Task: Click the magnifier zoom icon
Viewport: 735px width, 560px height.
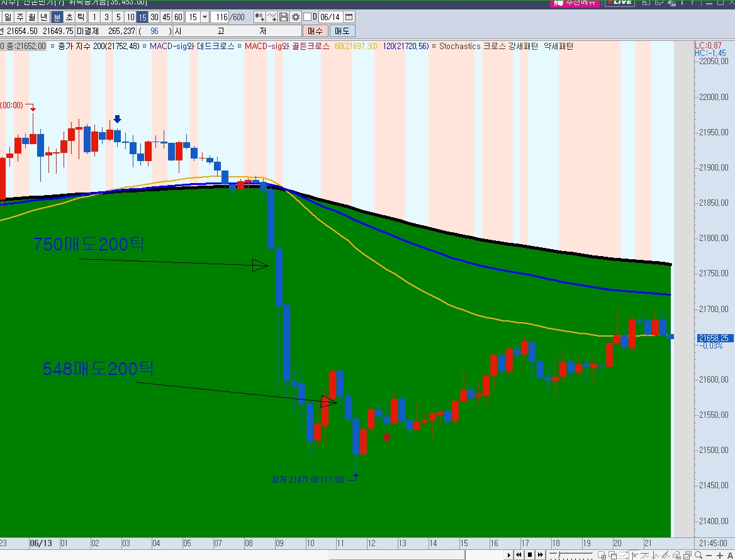Action: pos(699,556)
